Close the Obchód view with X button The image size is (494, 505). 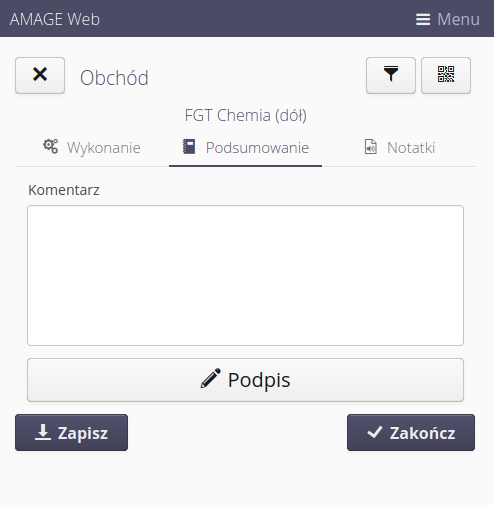click(40, 75)
